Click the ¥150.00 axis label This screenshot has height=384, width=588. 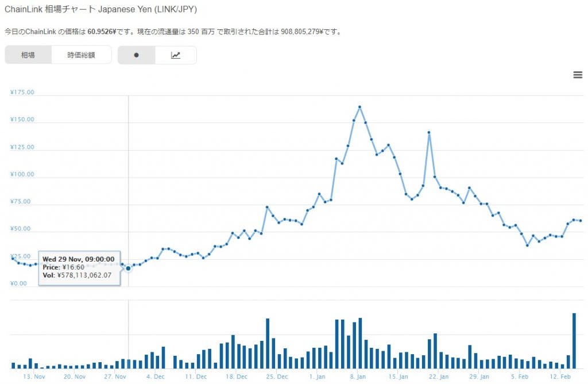(22, 120)
